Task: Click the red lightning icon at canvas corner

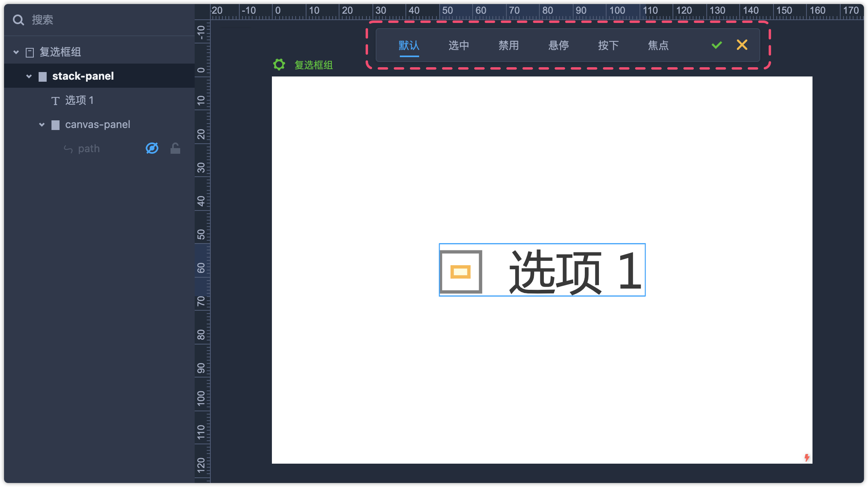Action: click(x=806, y=457)
